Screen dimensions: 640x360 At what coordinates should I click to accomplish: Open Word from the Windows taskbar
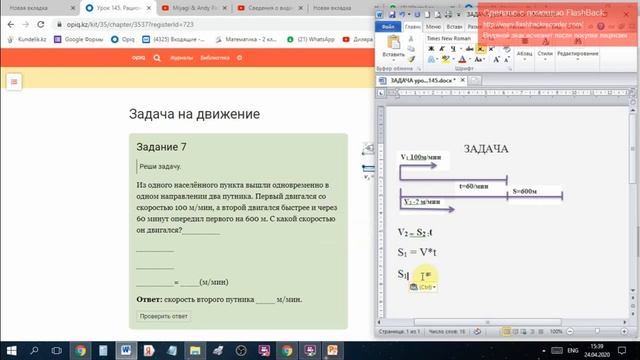tap(125, 350)
